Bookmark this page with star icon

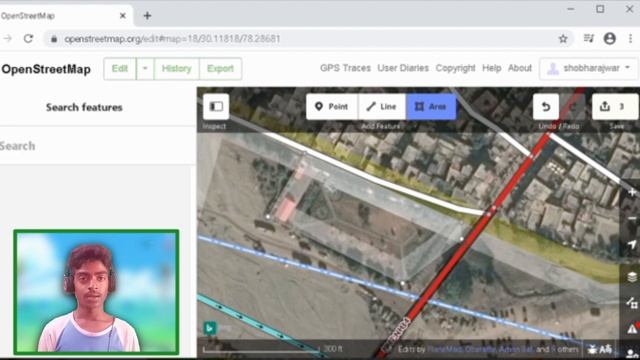[x=563, y=39]
